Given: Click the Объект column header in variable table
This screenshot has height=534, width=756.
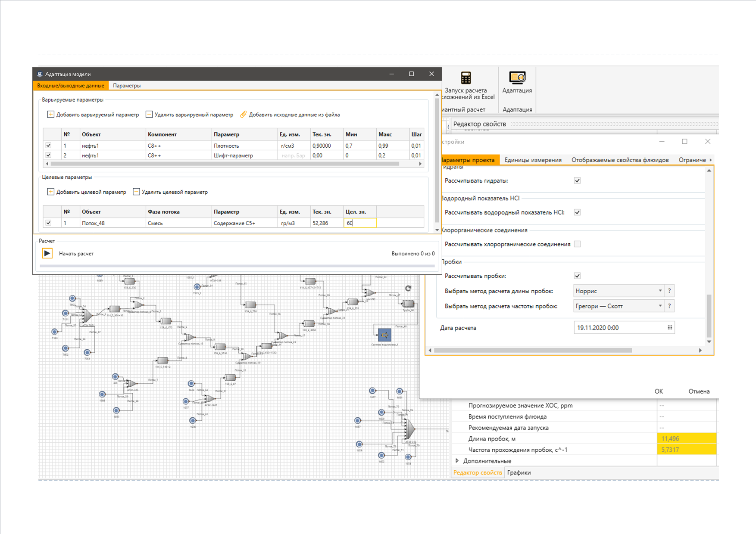Looking at the screenshot, I should [x=113, y=134].
